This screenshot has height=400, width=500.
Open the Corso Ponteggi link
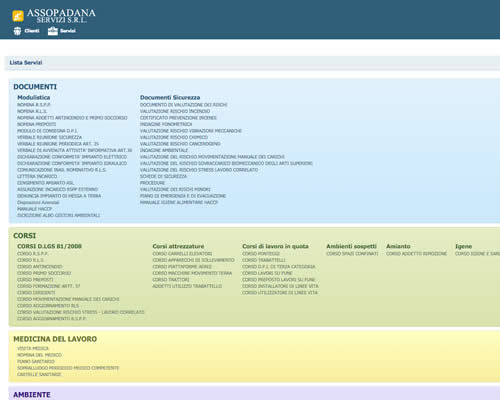(261, 254)
